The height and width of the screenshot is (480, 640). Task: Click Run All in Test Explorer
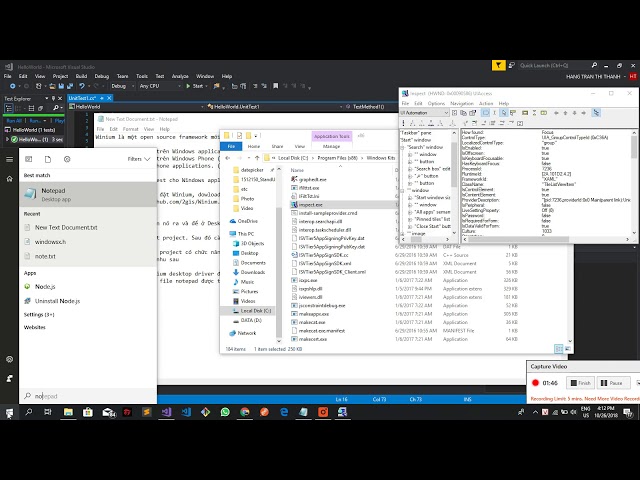tap(14, 121)
